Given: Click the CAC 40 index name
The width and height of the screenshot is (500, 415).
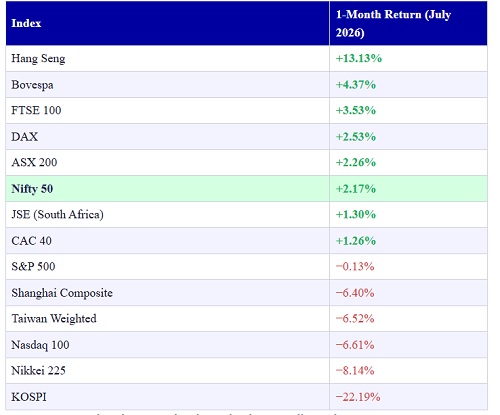Looking at the screenshot, I should 31,241.
